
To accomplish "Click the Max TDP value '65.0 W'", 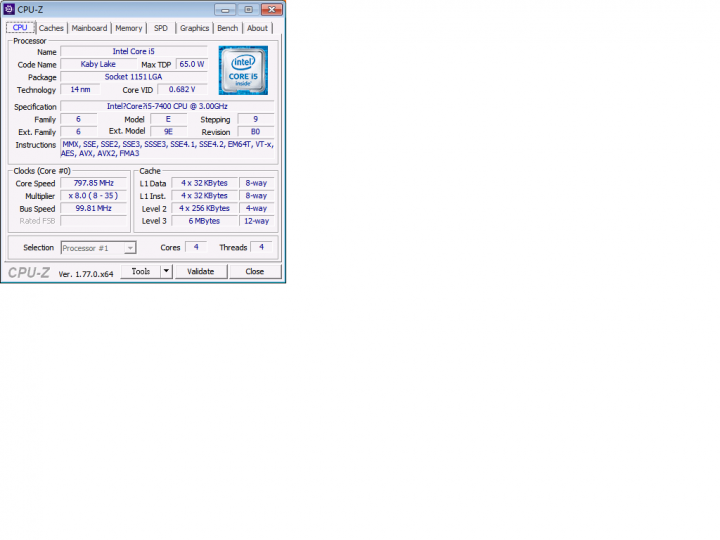I will (191, 64).
